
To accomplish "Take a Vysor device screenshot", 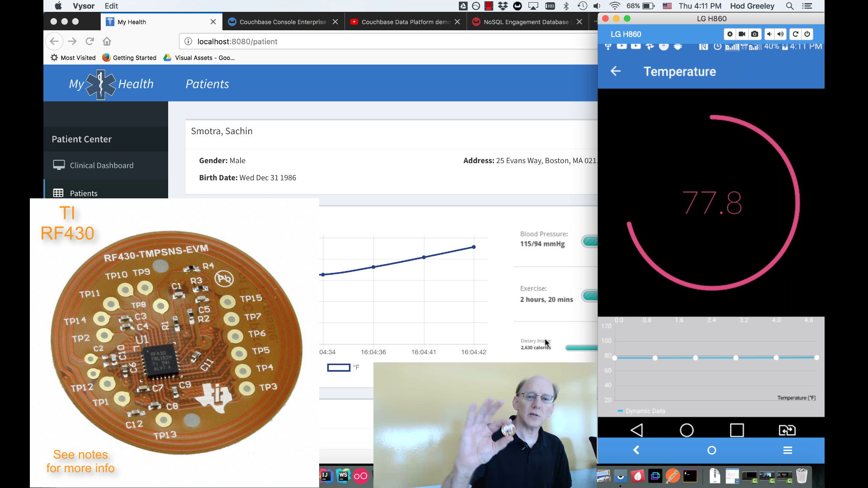I will coord(755,34).
